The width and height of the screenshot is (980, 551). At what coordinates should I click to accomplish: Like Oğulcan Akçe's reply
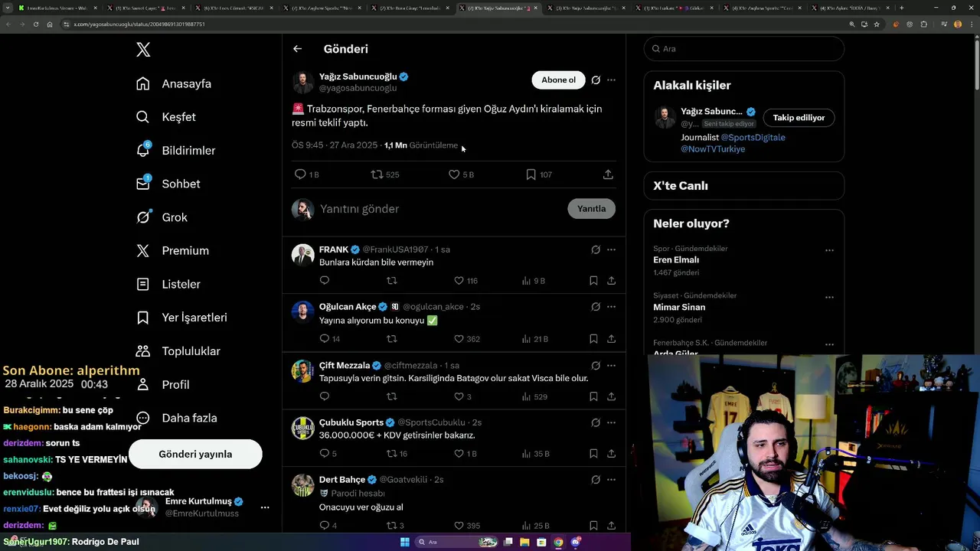[x=459, y=338]
